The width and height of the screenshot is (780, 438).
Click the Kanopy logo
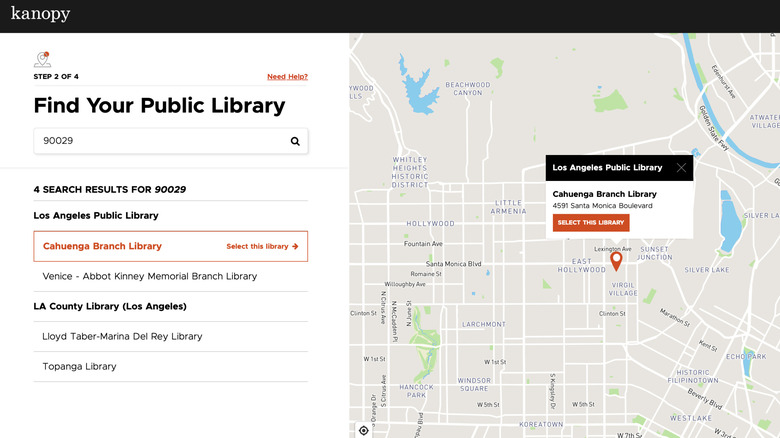point(40,14)
